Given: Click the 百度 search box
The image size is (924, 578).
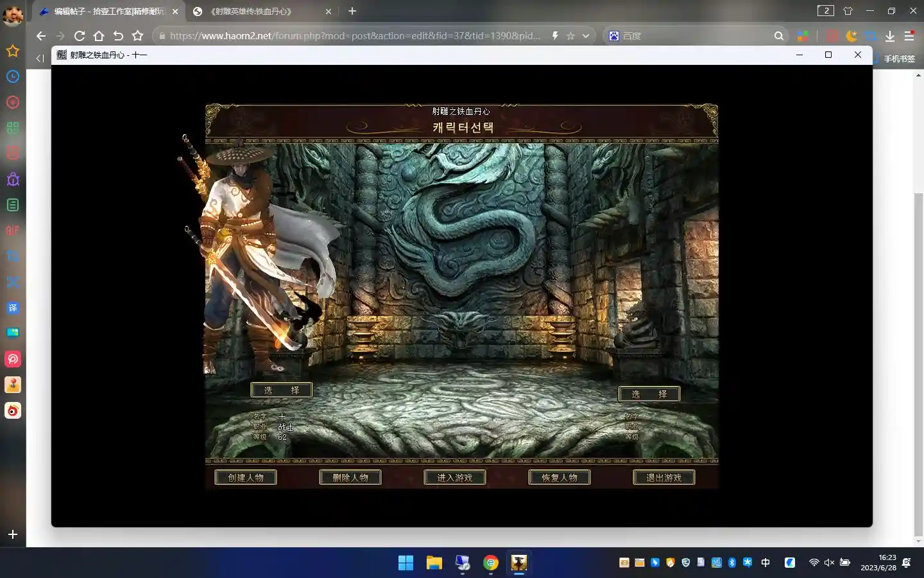Looking at the screenshot, I should pos(696,36).
